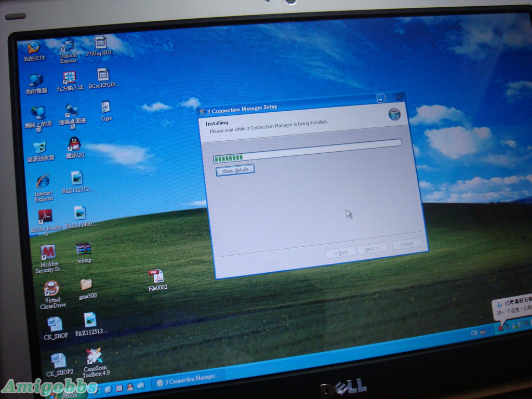Select the CK_SHOP Word document
The height and width of the screenshot is (399, 532).
click(55, 325)
